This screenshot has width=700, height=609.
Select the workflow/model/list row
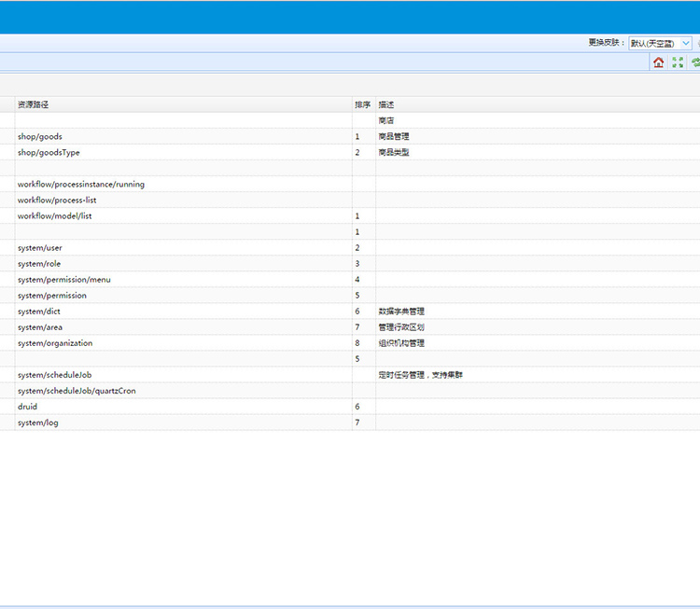tap(350, 216)
